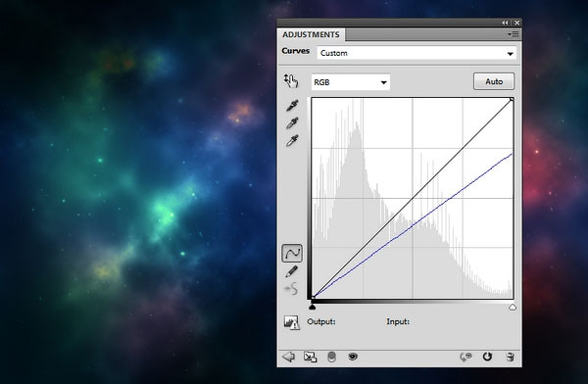Delete this adjustment layer trash icon
Screen dimensions: 588x384
[x=510, y=357]
